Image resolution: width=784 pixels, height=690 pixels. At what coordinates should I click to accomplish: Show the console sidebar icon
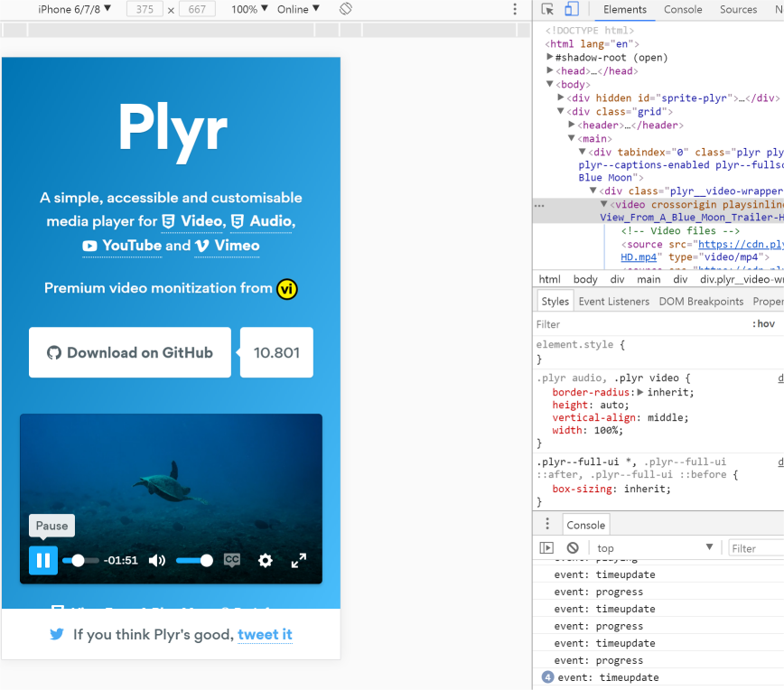tap(547, 548)
